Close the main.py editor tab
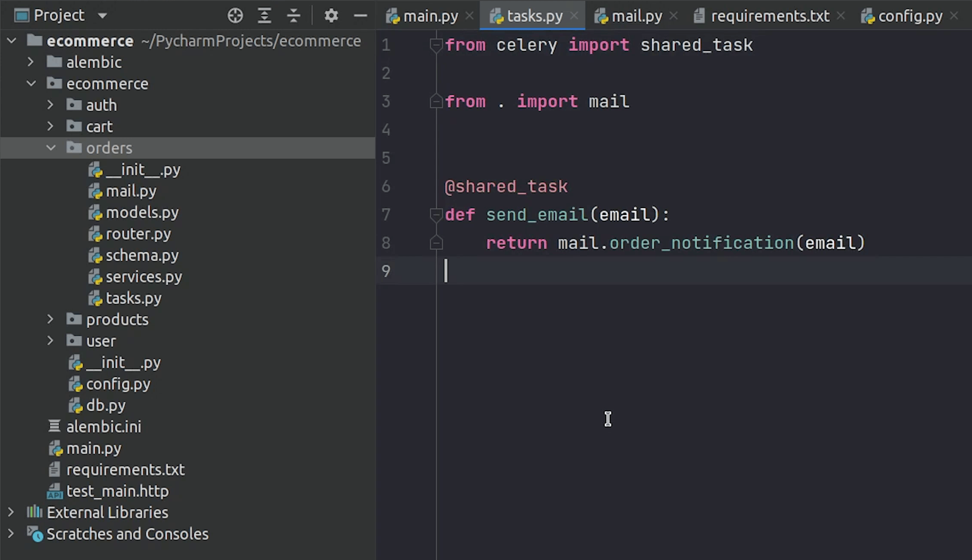 (470, 15)
